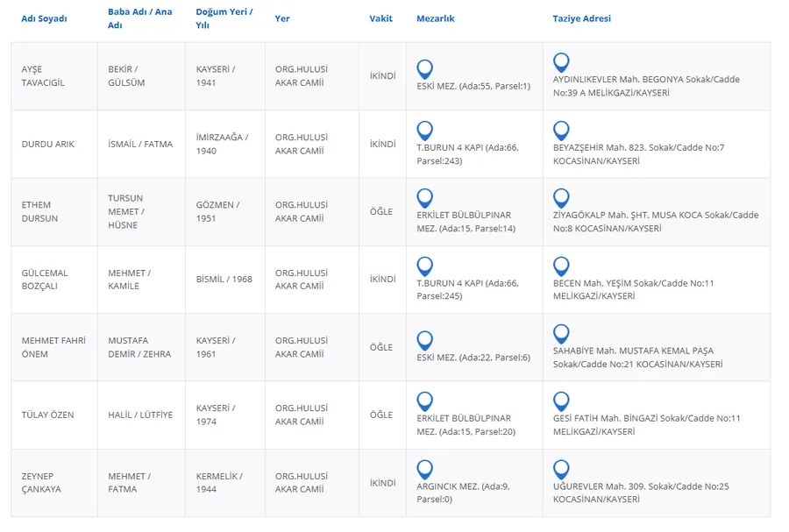Open condolence address pin for Zeynep Çankaya
The width and height of the screenshot is (789, 532).
(x=562, y=470)
